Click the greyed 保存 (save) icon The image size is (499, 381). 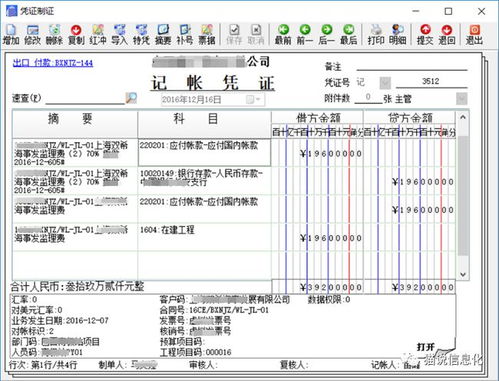click(x=234, y=35)
